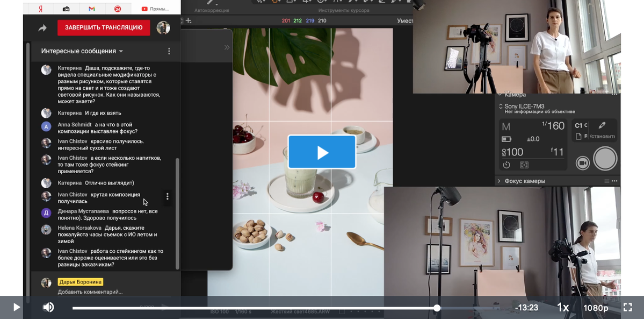
Task: Open the Интересные сообщения chat filter dropdown
Action: (x=82, y=51)
